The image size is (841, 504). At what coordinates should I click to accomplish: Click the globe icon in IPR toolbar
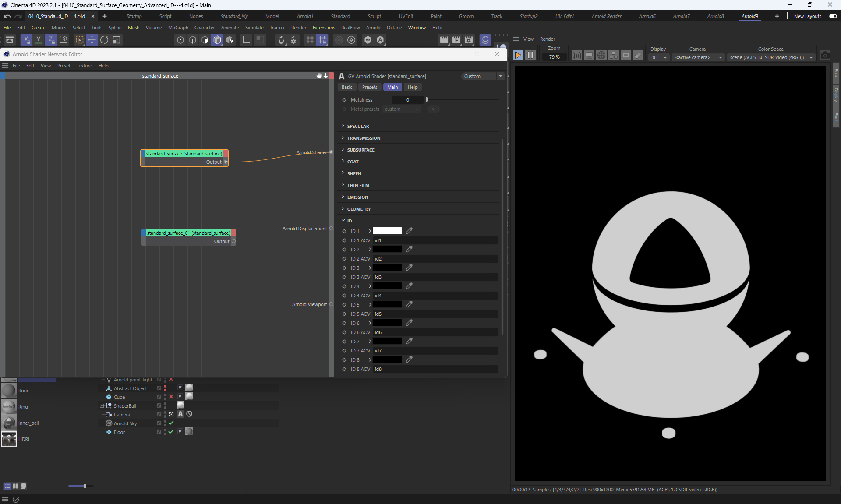pyautogui.click(x=601, y=56)
